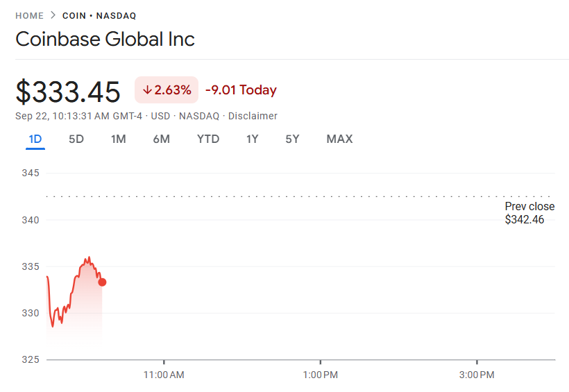
Task: Switch chart to the 6M range
Action: pos(161,139)
